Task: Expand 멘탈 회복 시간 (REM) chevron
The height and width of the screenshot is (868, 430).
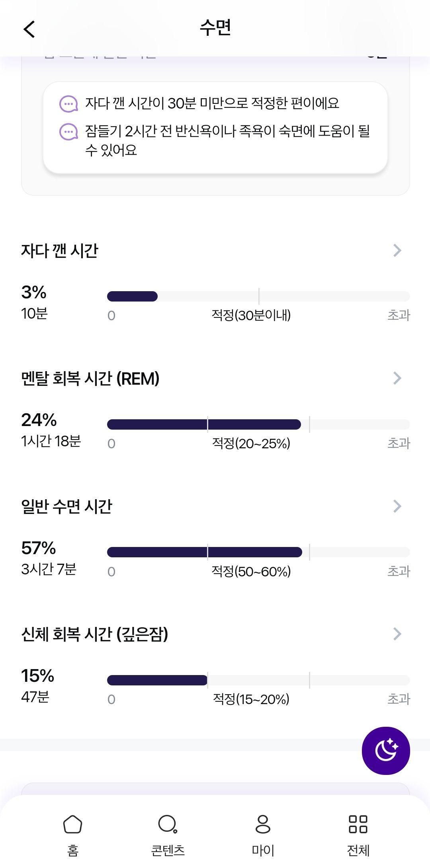Action: (x=397, y=378)
